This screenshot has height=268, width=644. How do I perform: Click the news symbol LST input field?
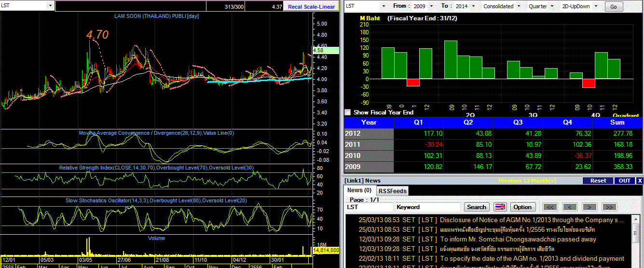[x=369, y=207]
